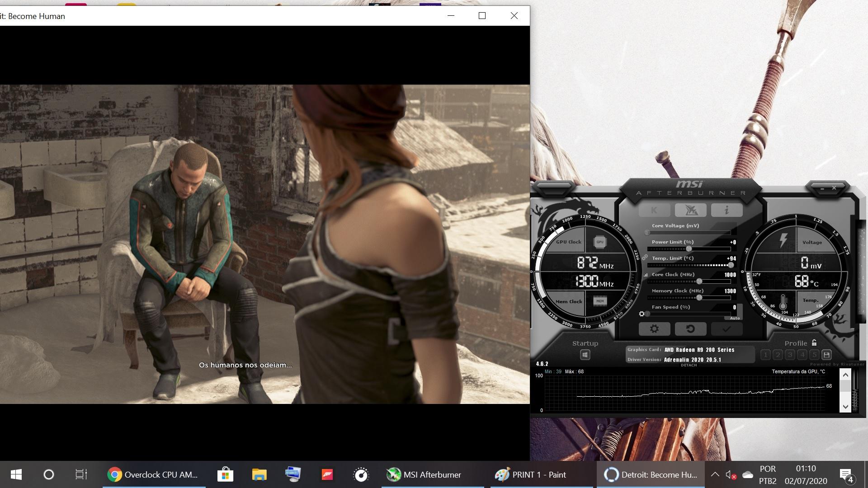
Task: Toggle the Profile lock icon
Action: 814,343
